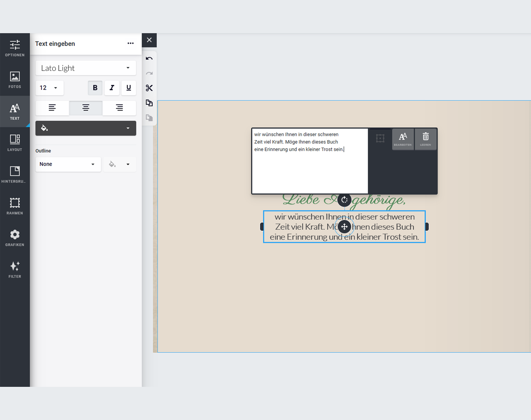Align text to the right

119,108
